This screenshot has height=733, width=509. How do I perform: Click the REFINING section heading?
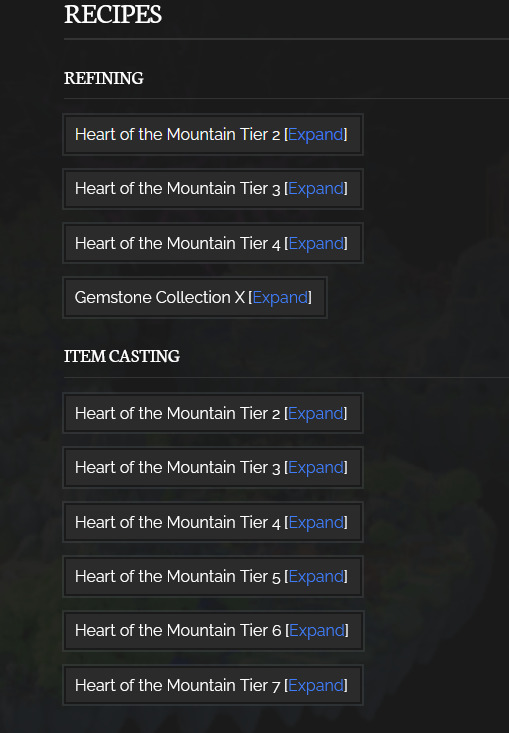click(x=104, y=78)
